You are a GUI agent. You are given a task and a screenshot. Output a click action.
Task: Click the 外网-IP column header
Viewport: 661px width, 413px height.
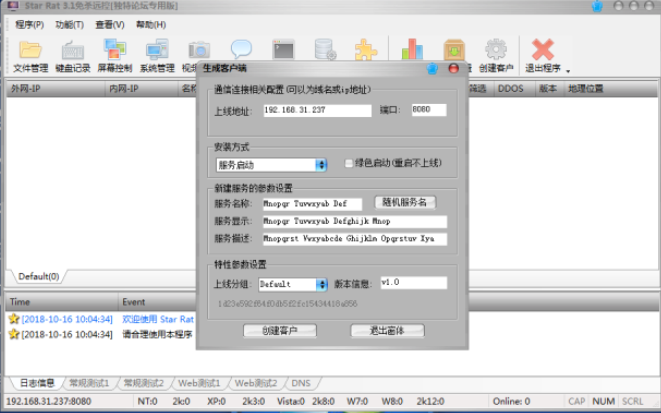pyautogui.click(x=56, y=88)
